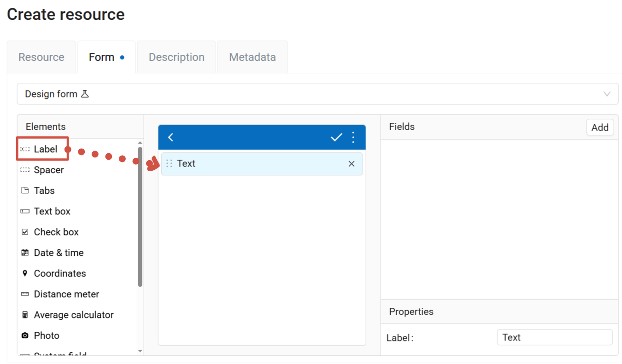
Task: Go to the Metadata tab
Action: 252,57
